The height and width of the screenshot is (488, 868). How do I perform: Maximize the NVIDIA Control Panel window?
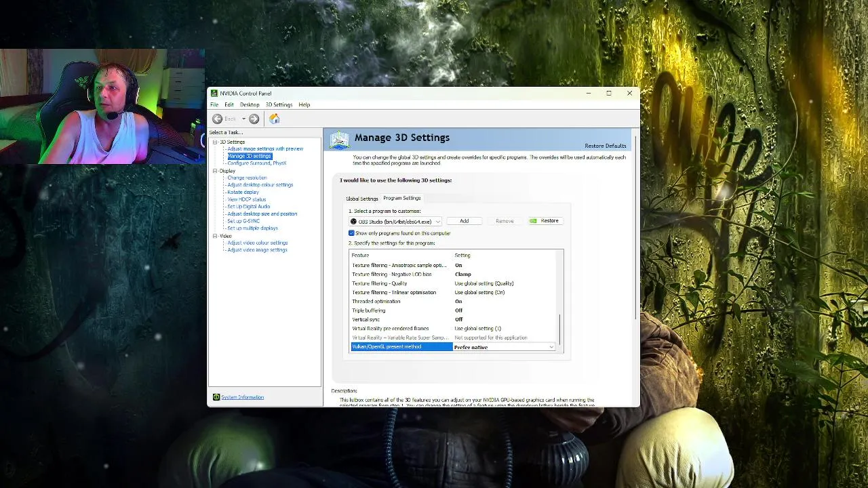(609, 94)
